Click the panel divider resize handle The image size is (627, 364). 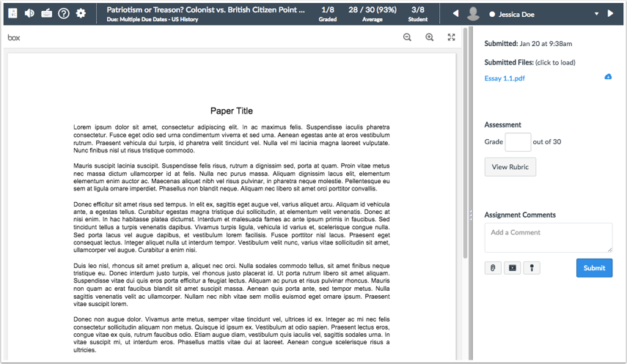coord(471,215)
